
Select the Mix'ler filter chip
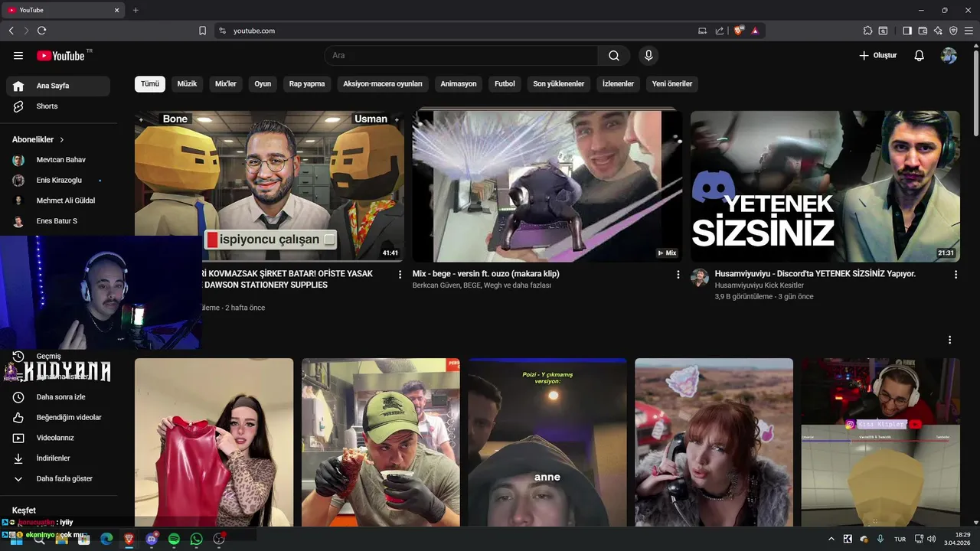pyautogui.click(x=226, y=83)
